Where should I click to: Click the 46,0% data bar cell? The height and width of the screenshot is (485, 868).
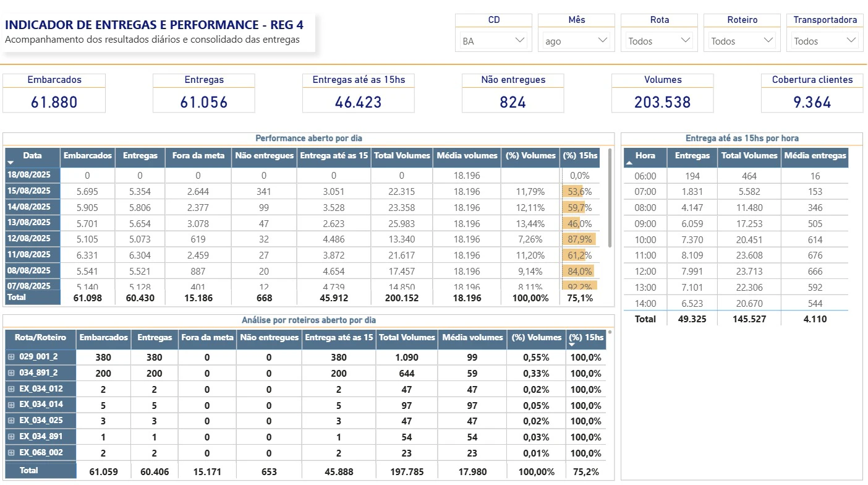(581, 223)
